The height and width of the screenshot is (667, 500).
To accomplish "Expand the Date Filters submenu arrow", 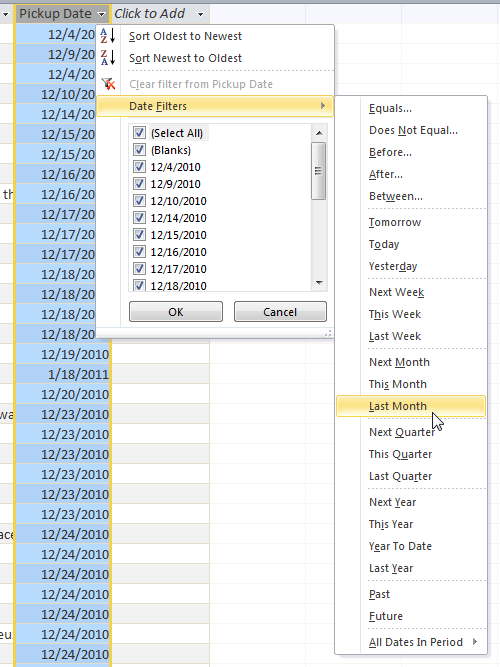I will click(x=323, y=105).
